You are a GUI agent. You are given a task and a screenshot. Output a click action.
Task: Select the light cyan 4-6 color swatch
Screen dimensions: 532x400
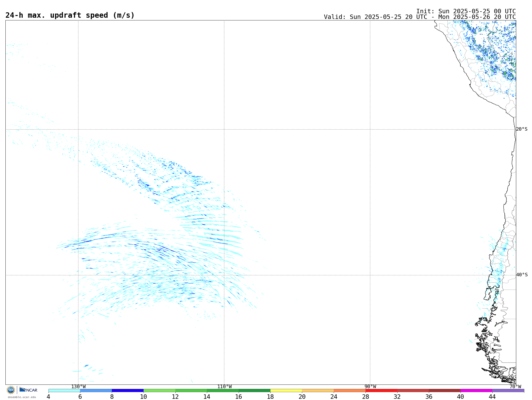(x=64, y=391)
